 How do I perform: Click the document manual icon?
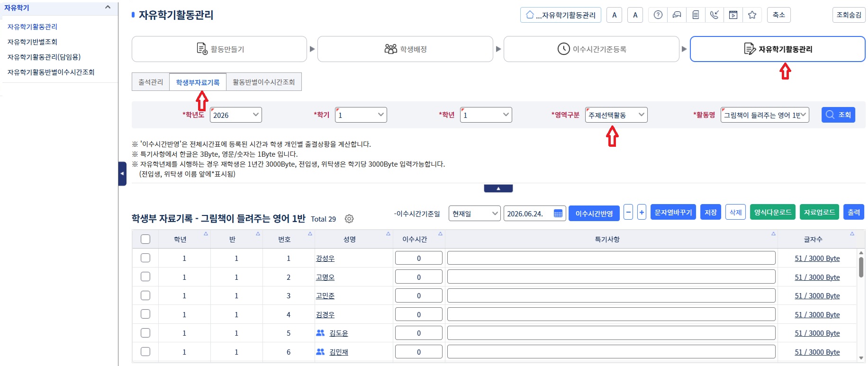pyautogui.click(x=696, y=15)
